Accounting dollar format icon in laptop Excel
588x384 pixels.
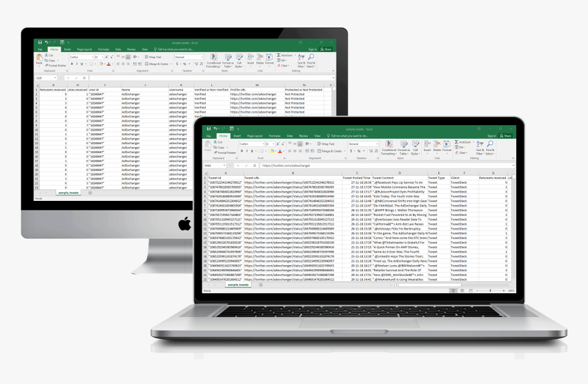click(351, 151)
